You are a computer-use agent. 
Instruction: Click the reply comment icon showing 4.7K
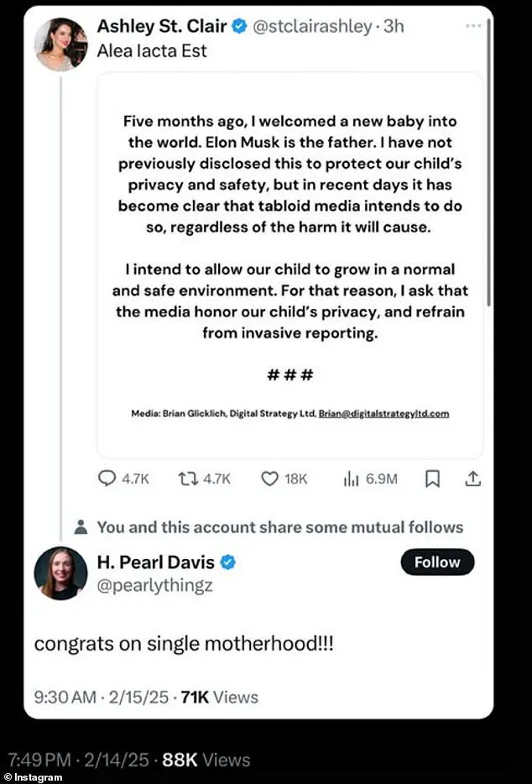107,478
